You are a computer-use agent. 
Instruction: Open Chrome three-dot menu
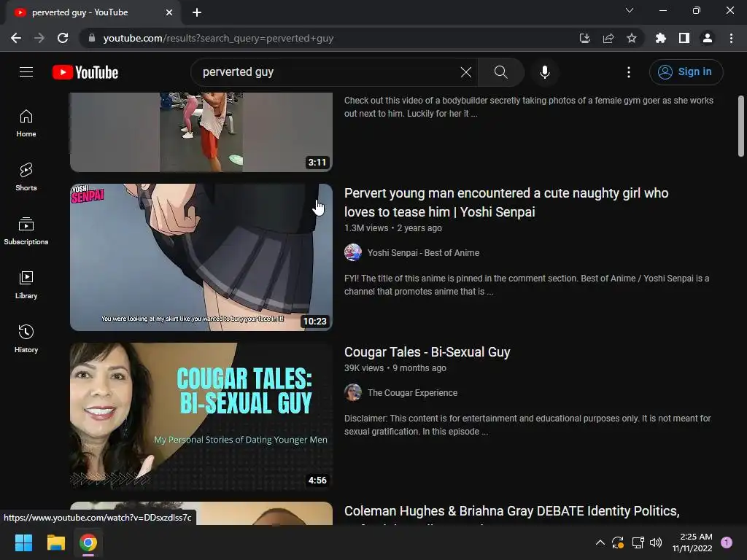731,38
